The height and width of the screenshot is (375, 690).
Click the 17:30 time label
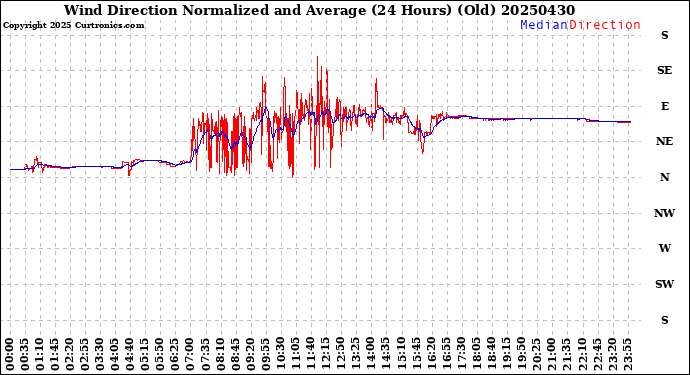click(461, 354)
